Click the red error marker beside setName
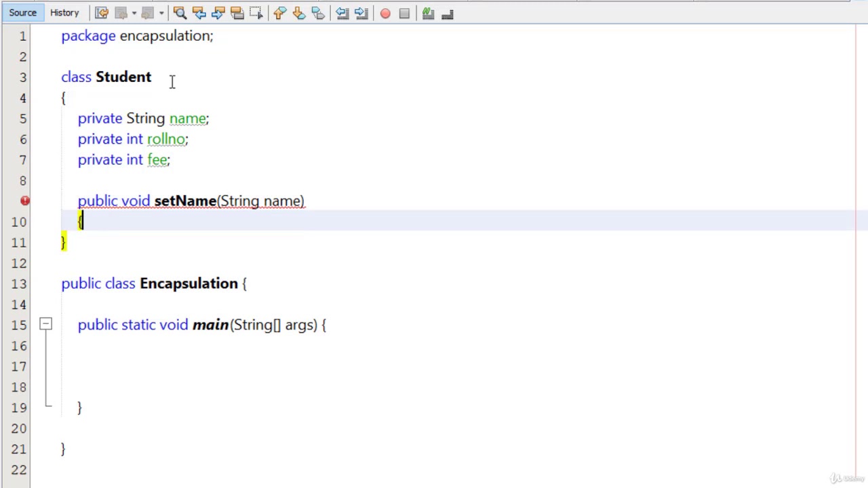 point(25,201)
